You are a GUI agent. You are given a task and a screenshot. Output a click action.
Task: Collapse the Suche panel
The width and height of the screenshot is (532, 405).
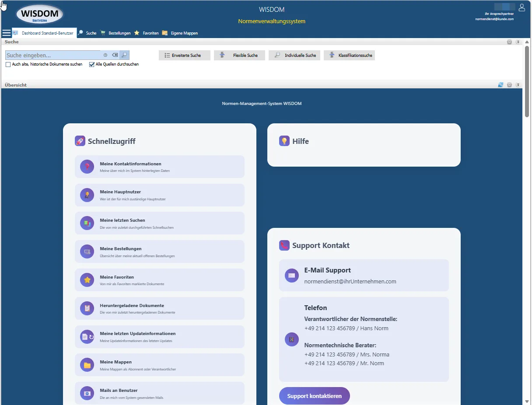coord(518,42)
